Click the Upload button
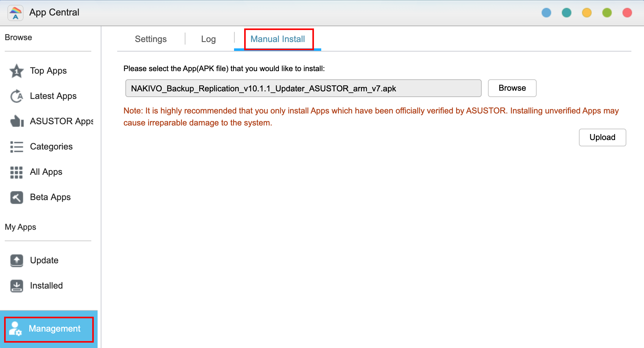This screenshot has width=644, height=348. (602, 137)
